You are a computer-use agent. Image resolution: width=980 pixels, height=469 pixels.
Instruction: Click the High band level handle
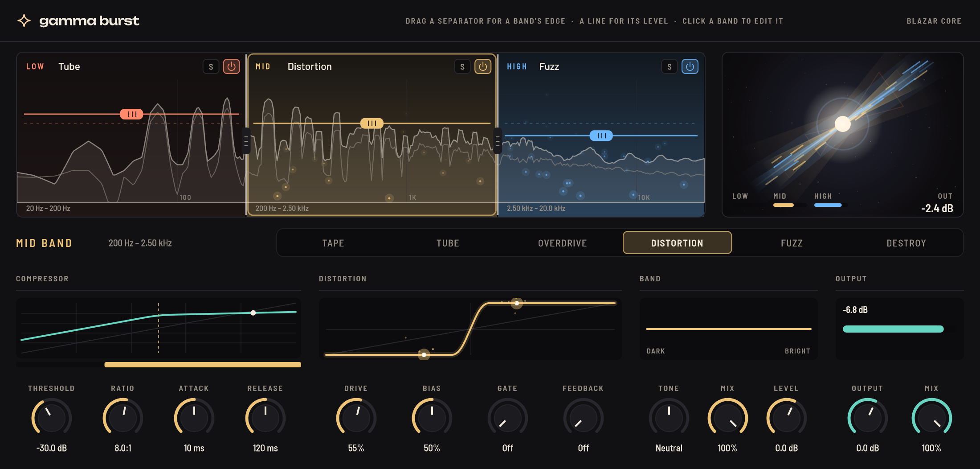(601, 136)
